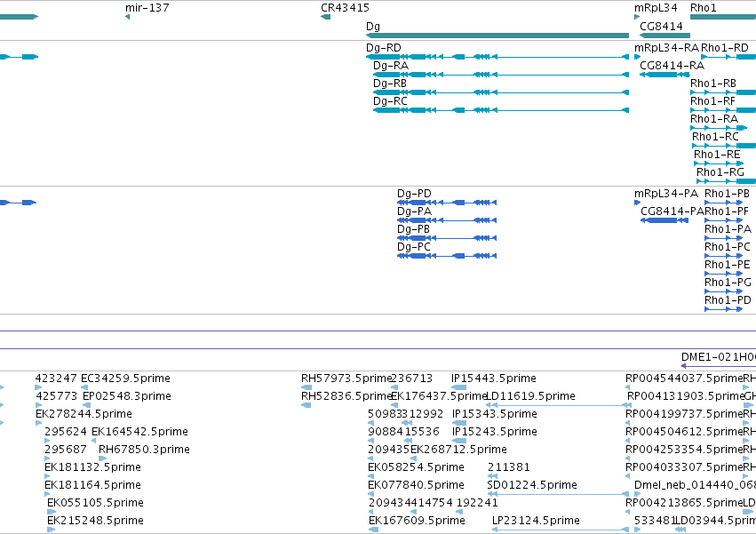
Task: Select the Dg-PC protein feature
Action: click(447, 256)
